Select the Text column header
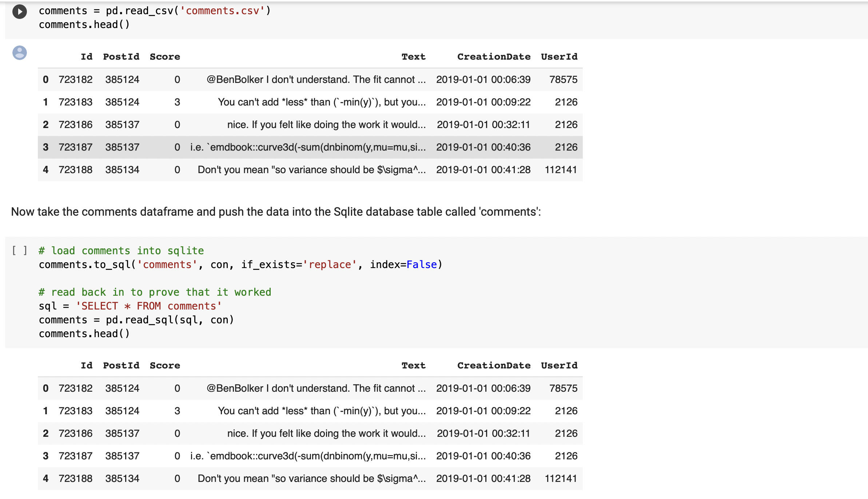Image resolution: width=868 pixels, height=499 pixels. tap(413, 56)
